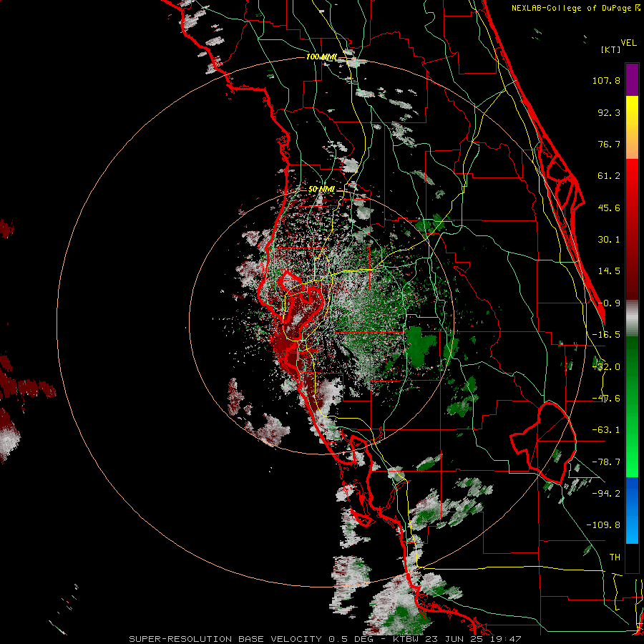Click the NEXLAB-College of DuPage watermark text
The width and height of the screenshot is (644, 644).
click(x=575, y=8)
